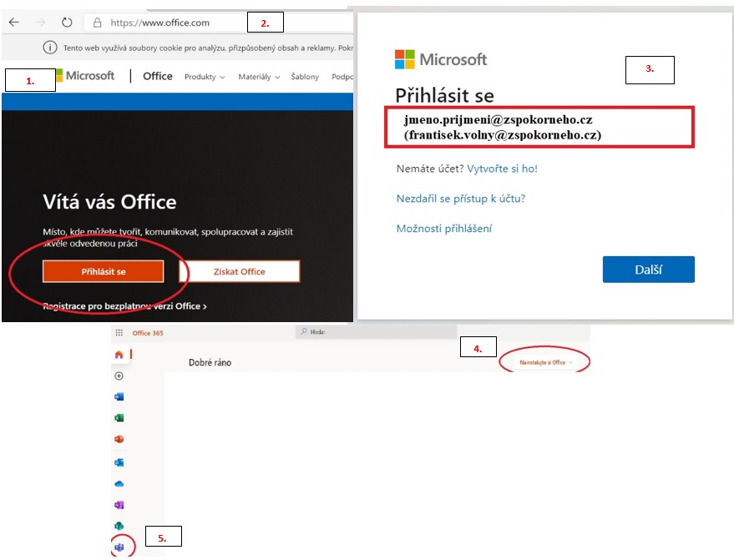734x560 pixels.
Task: Click the Vytvořte si ho! link
Action: click(503, 169)
